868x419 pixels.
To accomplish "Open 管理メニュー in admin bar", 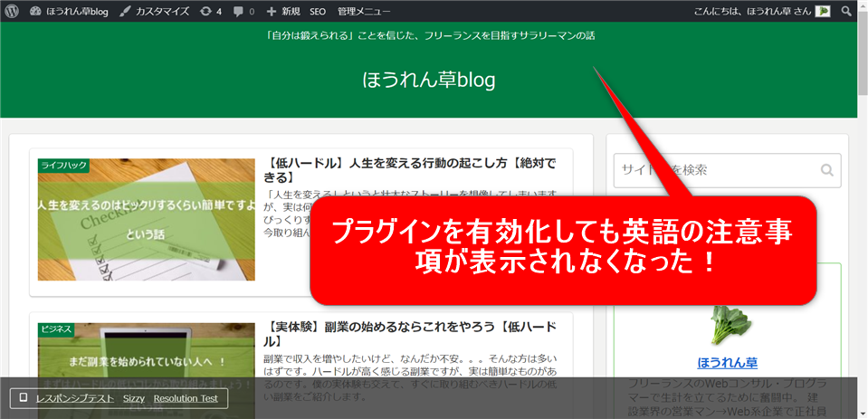I will click(364, 11).
